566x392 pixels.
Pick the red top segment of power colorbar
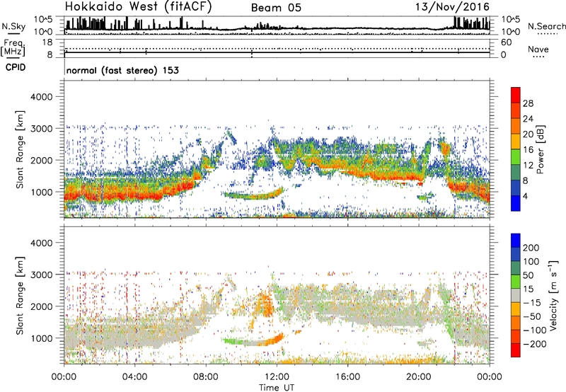[x=516, y=95]
